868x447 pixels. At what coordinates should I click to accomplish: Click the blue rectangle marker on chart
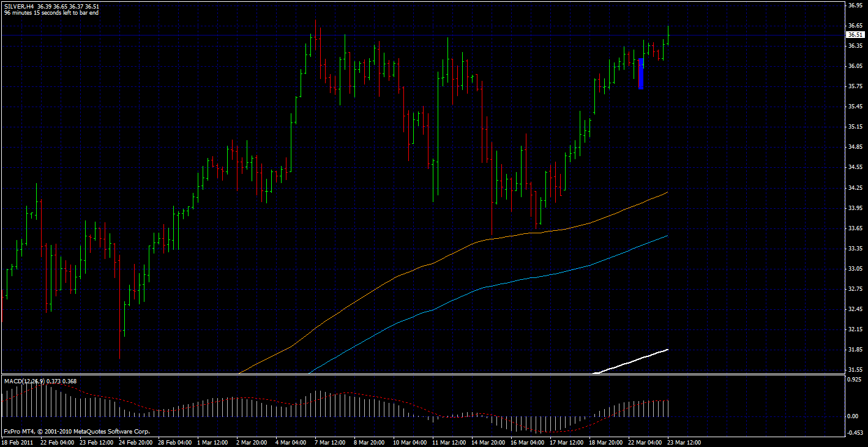641,74
